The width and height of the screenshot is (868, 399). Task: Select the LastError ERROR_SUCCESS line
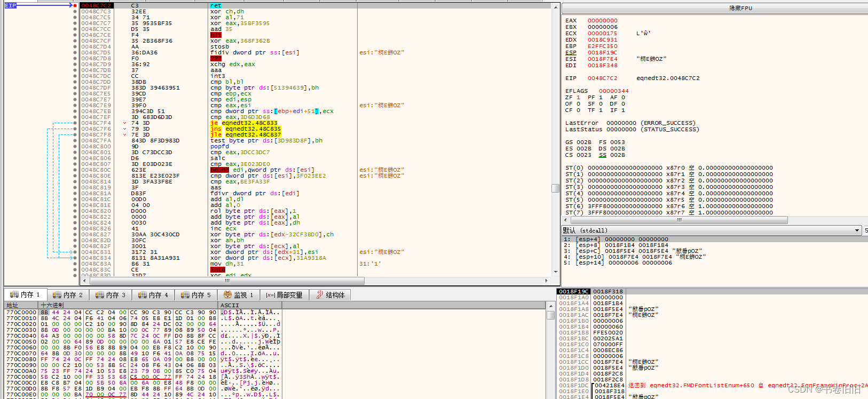click(x=630, y=123)
